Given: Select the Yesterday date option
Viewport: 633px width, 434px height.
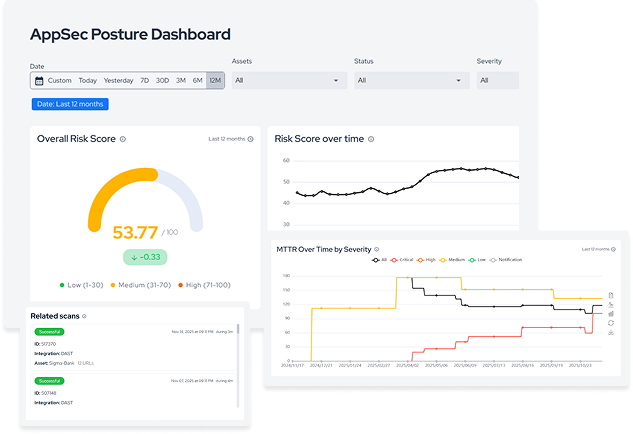Looking at the screenshot, I should (x=118, y=80).
